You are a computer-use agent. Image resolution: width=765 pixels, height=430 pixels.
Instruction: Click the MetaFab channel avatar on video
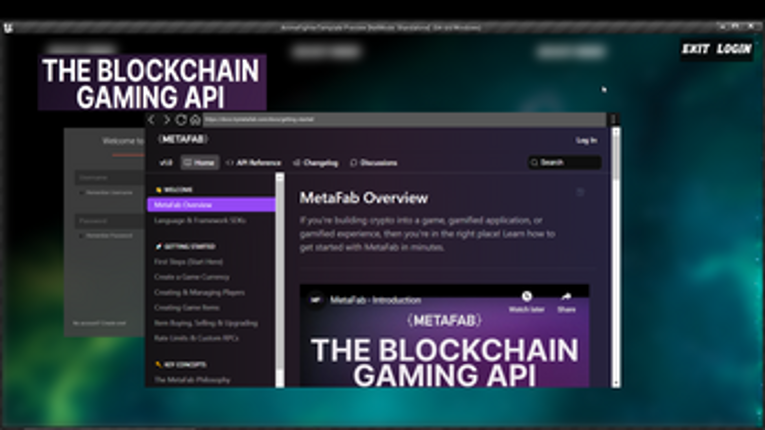315,300
